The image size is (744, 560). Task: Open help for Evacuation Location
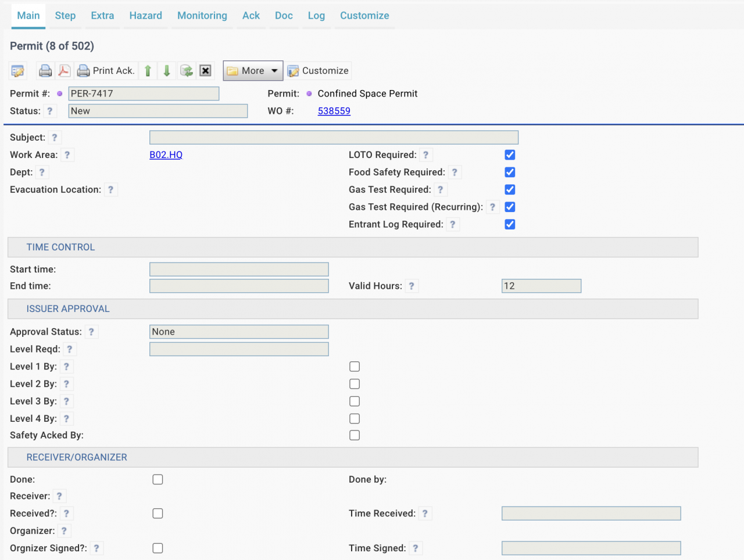click(x=111, y=190)
